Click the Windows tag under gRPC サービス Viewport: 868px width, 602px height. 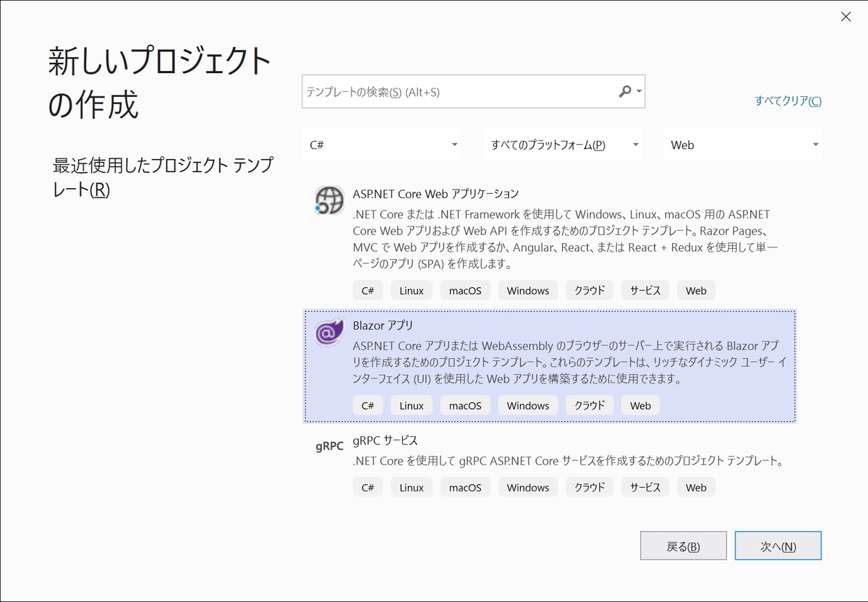(528, 487)
